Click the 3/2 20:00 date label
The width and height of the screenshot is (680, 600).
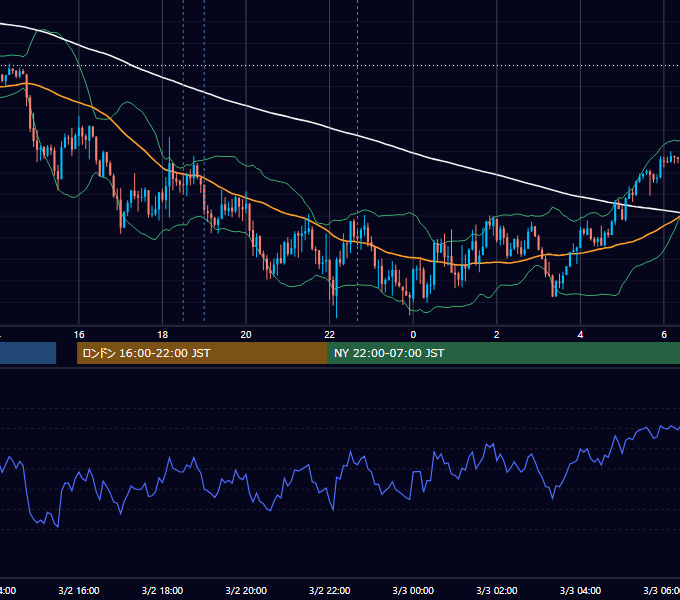[246, 590]
